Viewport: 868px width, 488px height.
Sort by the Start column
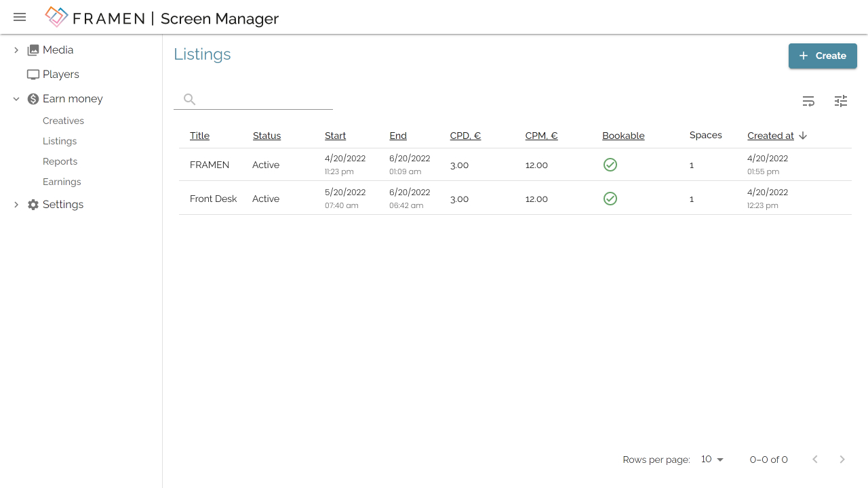click(x=335, y=136)
